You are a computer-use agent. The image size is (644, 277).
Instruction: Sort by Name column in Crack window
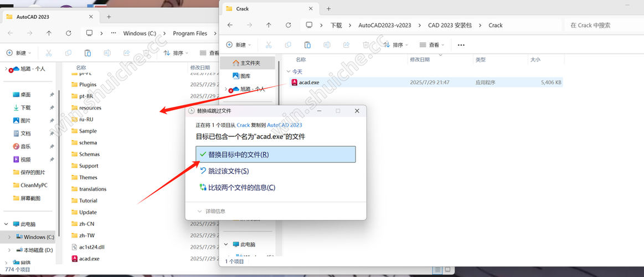(301, 60)
